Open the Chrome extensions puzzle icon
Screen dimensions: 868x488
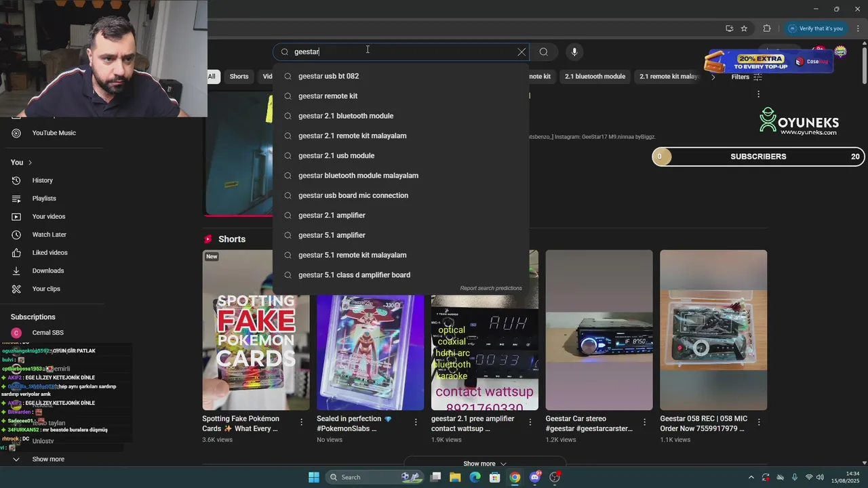pyautogui.click(x=767, y=28)
